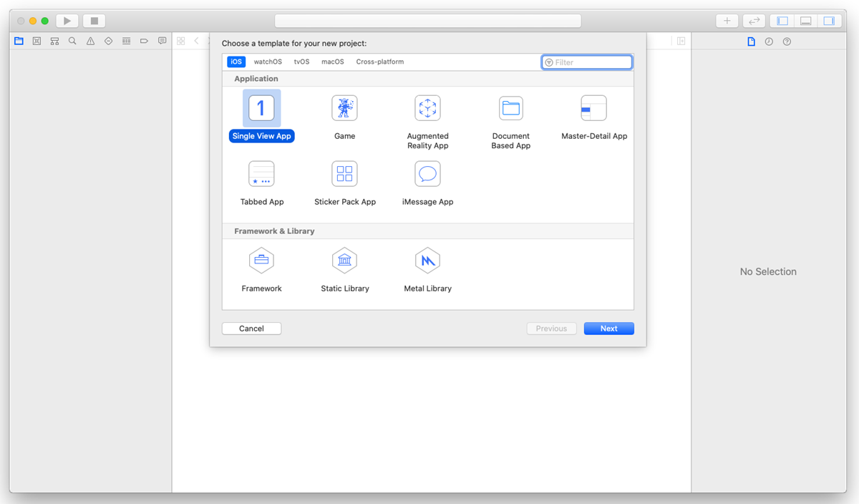Run the project with the Play button
Screen dimensions: 859x504
point(67,20)
